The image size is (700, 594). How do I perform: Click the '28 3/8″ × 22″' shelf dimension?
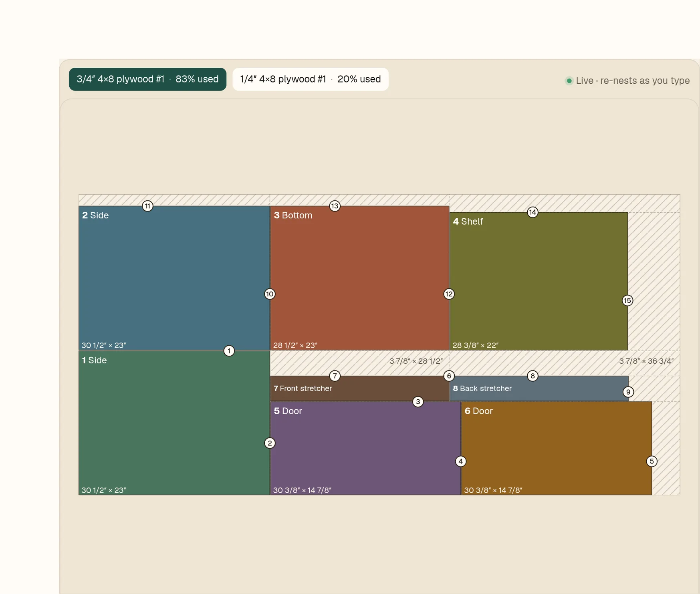click(475, 345)
